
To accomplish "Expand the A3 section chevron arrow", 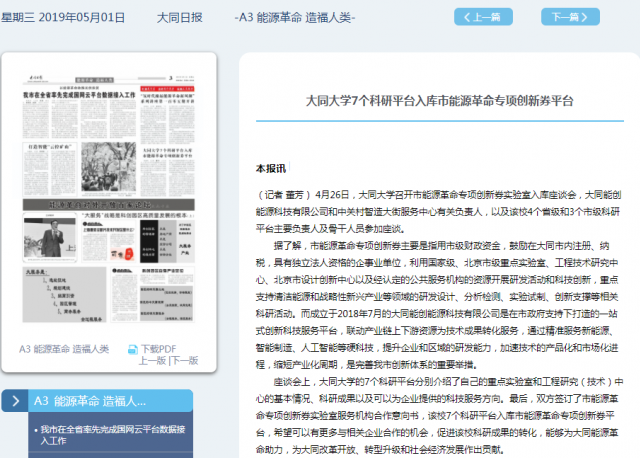I will pyautogui.click(x=15, y=401).
